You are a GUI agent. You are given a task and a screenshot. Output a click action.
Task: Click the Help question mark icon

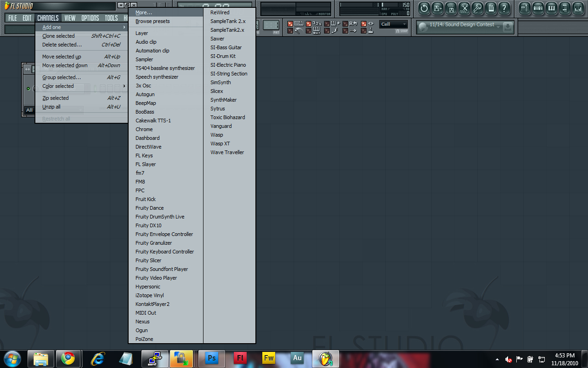click(x=504, y=7)
